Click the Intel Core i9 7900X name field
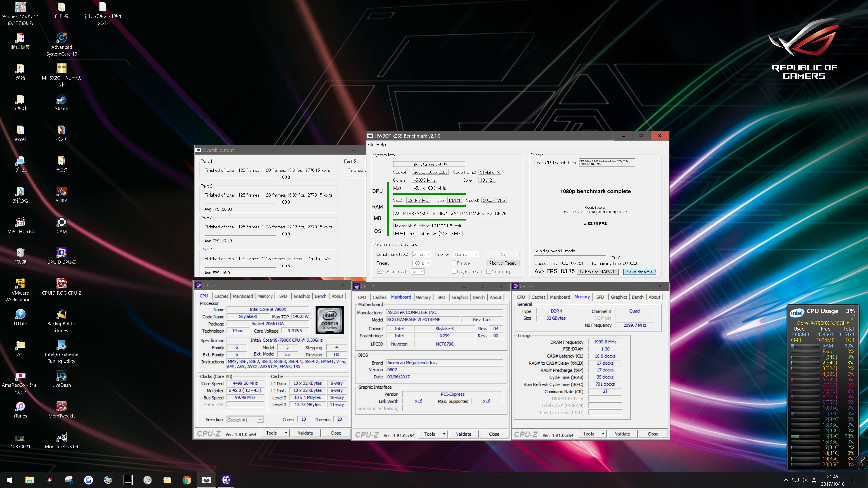Screen dimensions: 868x488 [x=429, y=164]
